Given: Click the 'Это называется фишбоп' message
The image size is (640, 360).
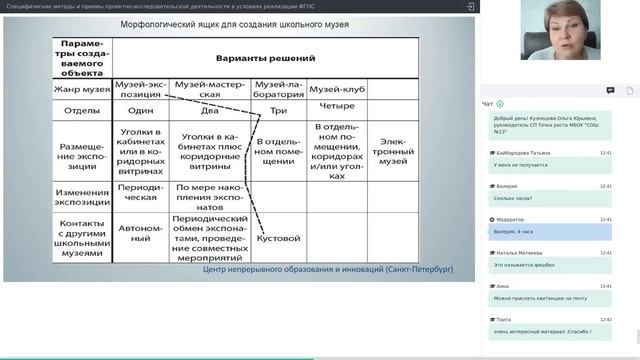Looking at the screenshot, I should pyautogui.click(x=550, y=265).
